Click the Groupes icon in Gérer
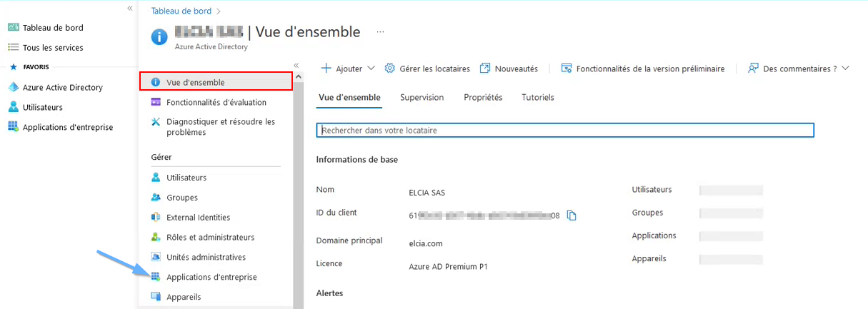 click(x=156, y=198)
